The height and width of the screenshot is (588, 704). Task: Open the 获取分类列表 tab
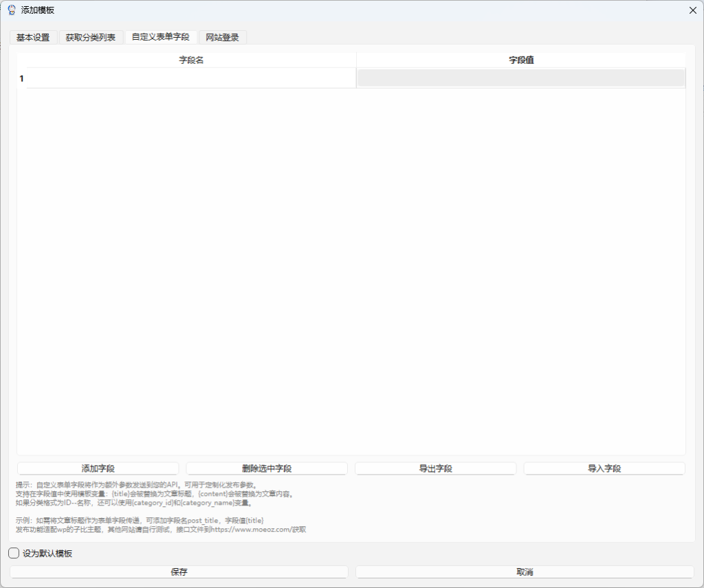point(91,38)
